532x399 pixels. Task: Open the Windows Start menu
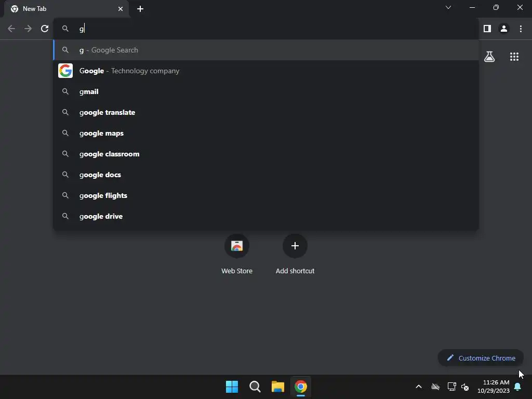(x=232, y=387)
